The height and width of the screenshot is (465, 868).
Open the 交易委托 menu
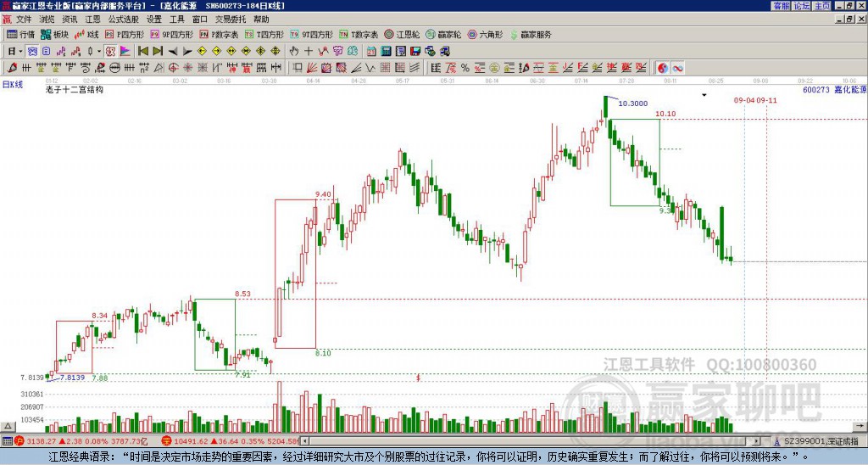coord(231,20)
